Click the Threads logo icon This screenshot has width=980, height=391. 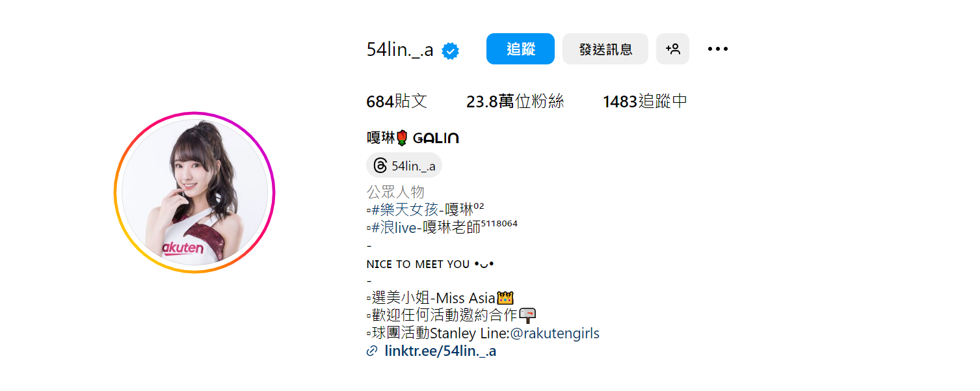click(x=380, y=165)
